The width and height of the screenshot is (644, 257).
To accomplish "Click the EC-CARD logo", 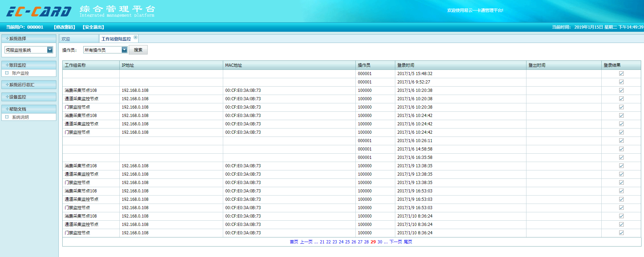I will click(x=39, y=12).
